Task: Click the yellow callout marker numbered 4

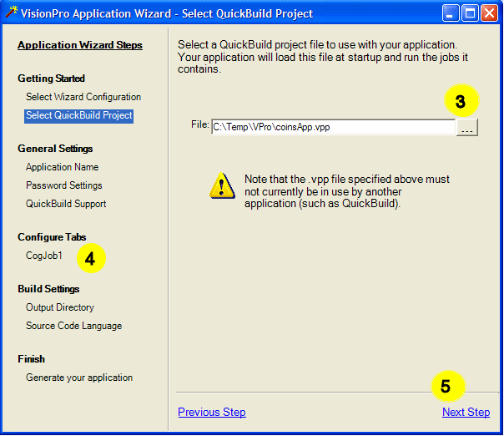Action: [x=91, y=258]
